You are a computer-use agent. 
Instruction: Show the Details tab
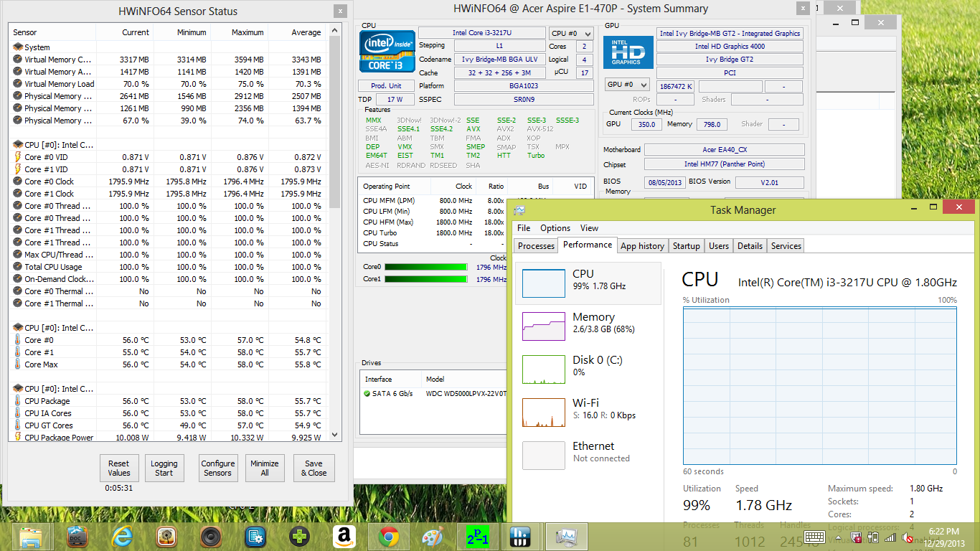[x=750, y=246]
